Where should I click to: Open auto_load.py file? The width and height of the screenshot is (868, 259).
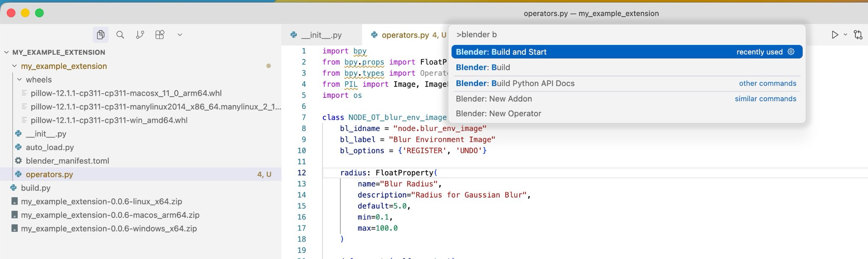tap(50, 148)
